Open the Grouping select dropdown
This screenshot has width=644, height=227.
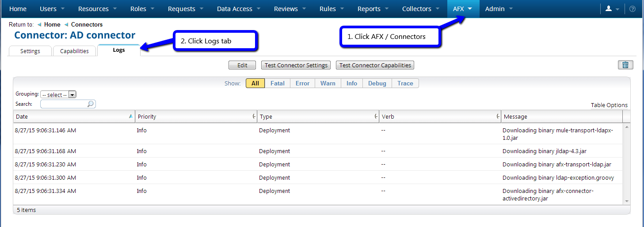58,95
